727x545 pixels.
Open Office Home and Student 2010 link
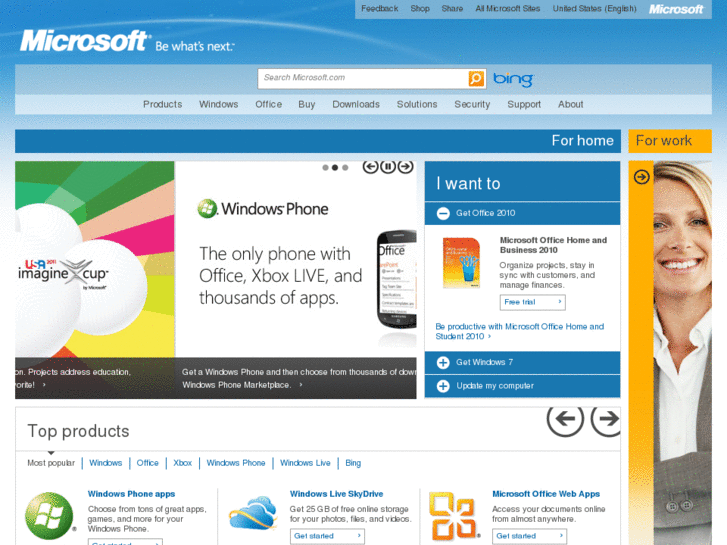point(520,332)
